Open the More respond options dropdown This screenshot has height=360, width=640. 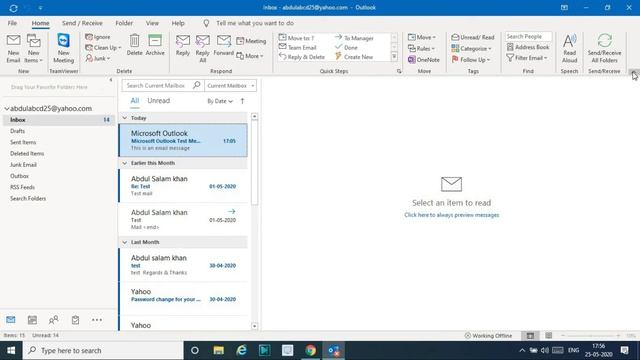click(250, 56)
